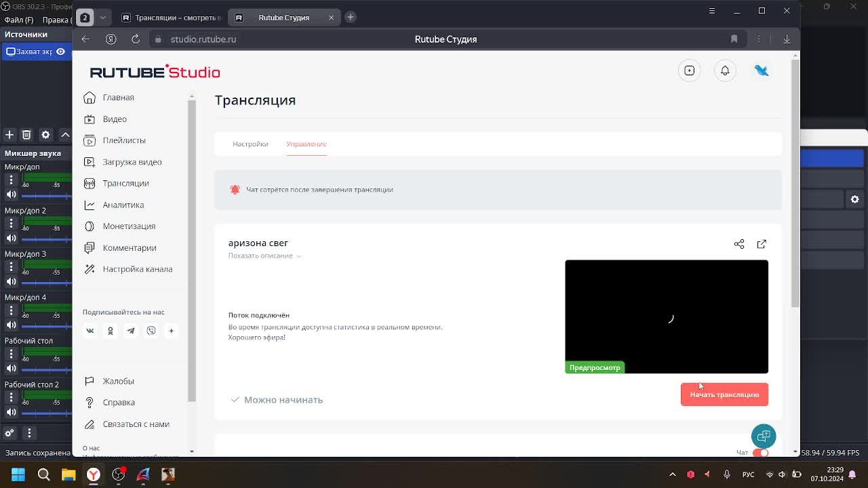868x488 pixels.
Task: Click the add video plus icon in header
Action: coord(689,70)
